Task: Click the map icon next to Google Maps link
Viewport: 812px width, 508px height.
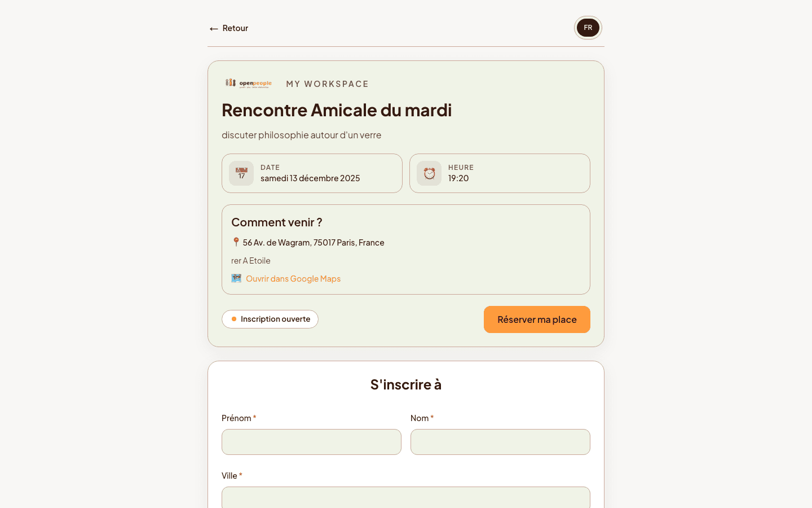Action: [236, 278]
